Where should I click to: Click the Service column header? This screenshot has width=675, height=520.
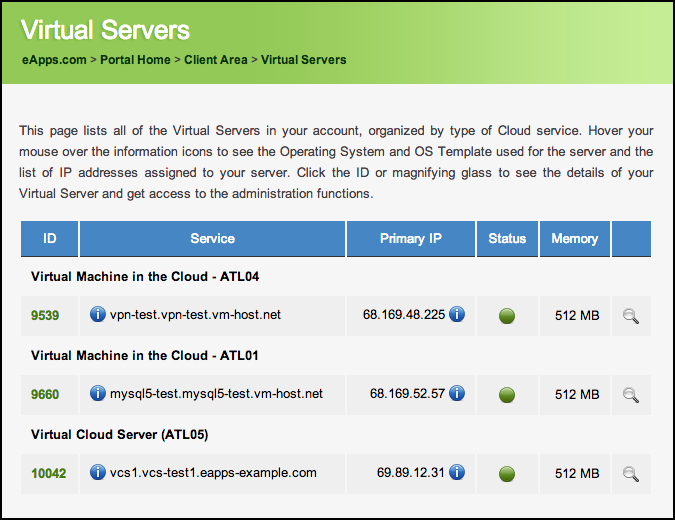click(x=212, y=238)
